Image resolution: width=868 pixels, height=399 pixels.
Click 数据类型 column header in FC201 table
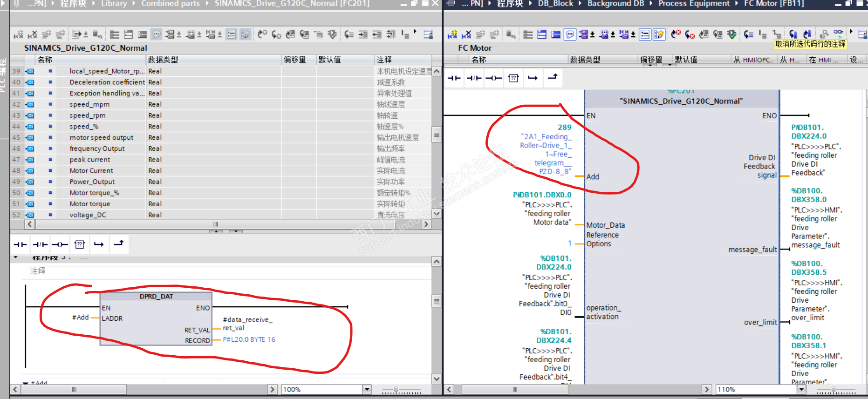point(213,60)
